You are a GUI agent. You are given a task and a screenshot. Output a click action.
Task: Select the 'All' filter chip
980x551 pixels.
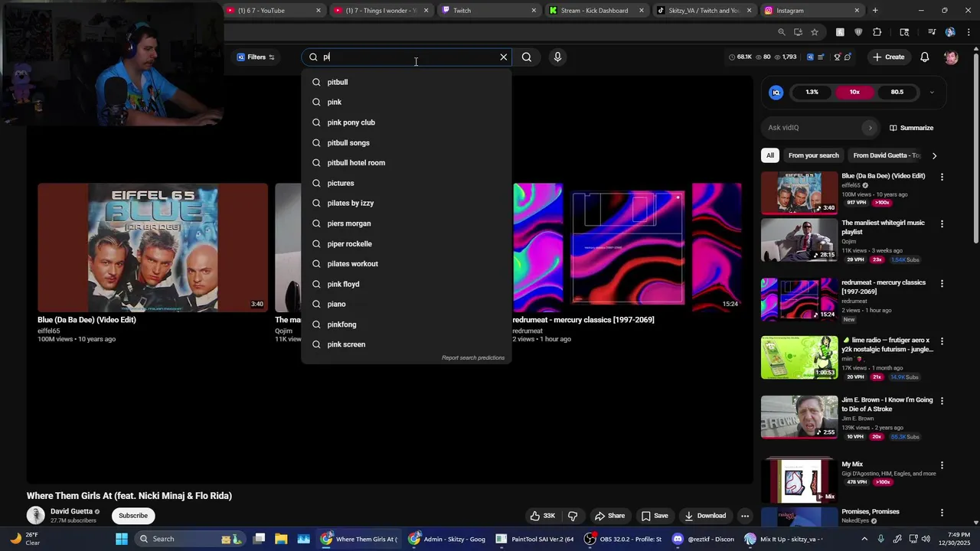[x=770, y=155]
